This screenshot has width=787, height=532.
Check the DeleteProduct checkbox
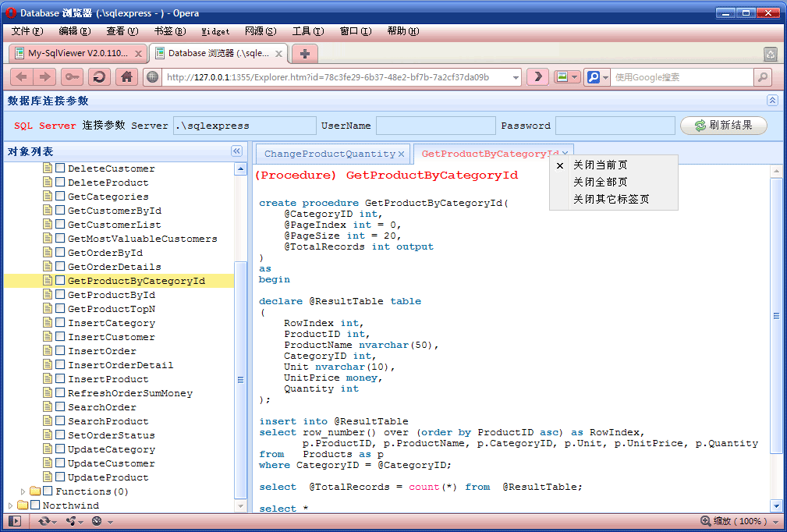[x=60, y=183]
